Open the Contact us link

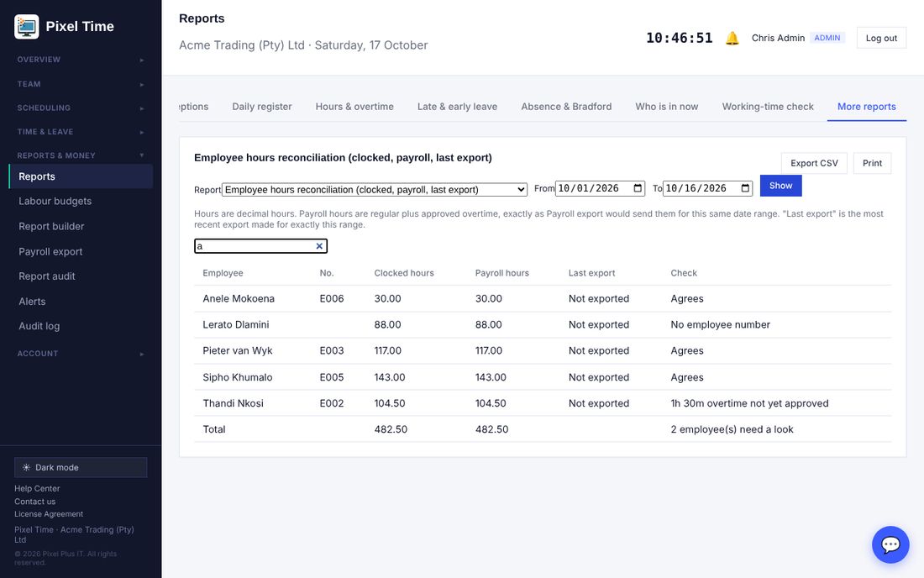point(34,502)
